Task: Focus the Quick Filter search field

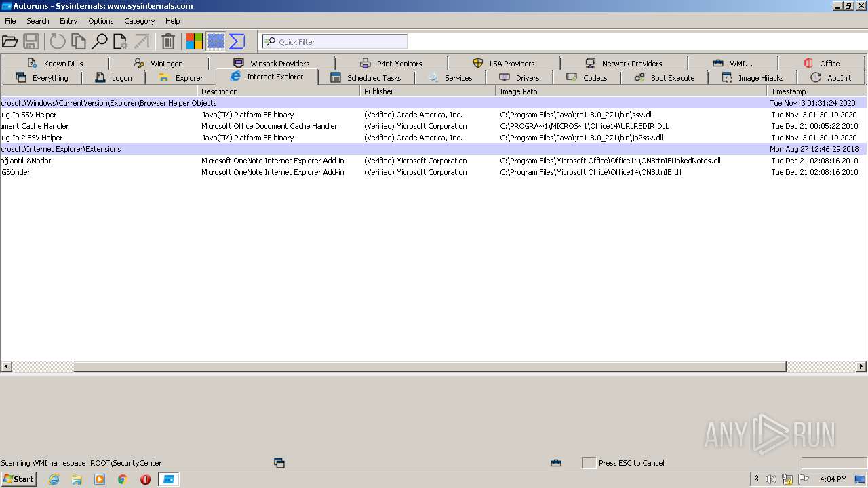Action: (334, 42)
